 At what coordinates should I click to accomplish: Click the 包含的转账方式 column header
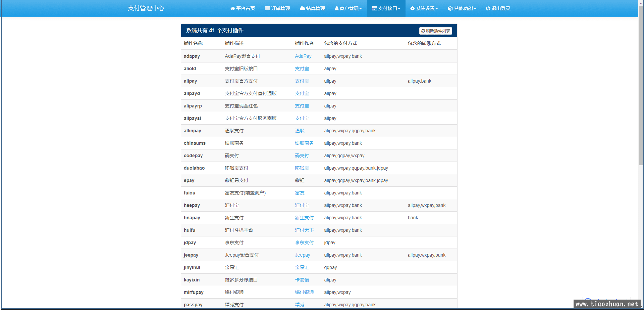[424, 43]
